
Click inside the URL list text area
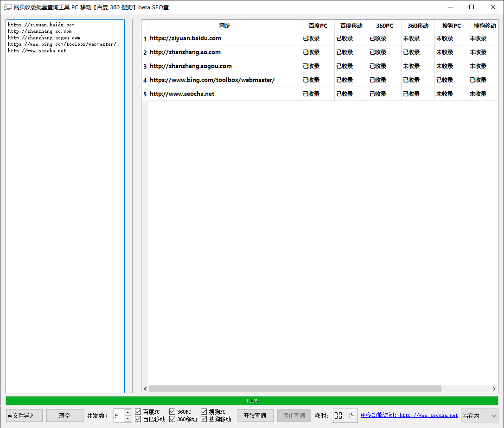(x=65, y=208)
